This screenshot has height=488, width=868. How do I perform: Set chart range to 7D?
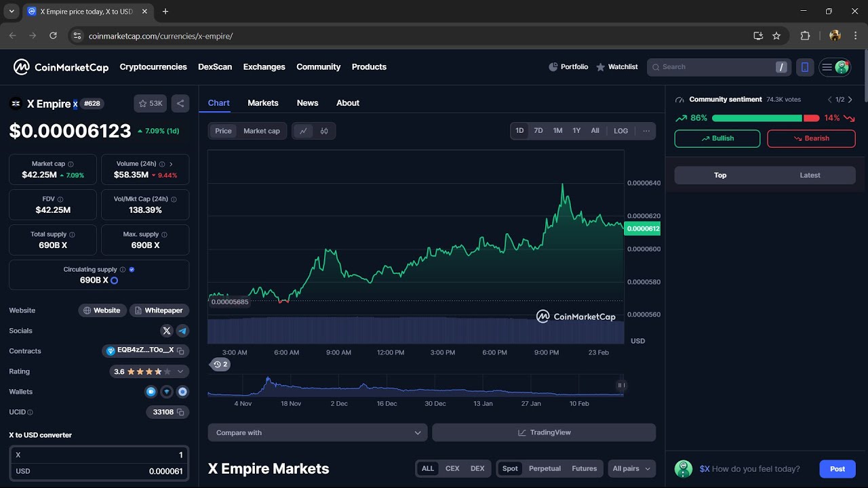(538, 131)
